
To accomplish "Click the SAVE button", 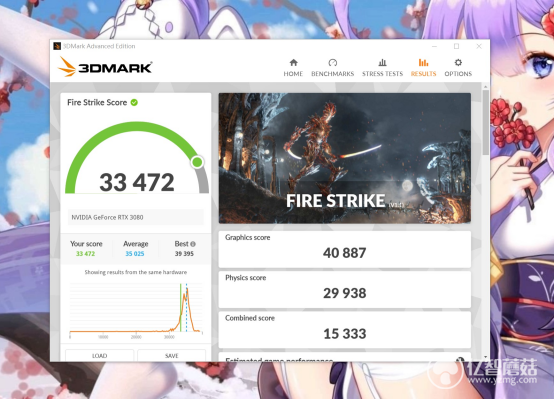I will pos(172,356).
